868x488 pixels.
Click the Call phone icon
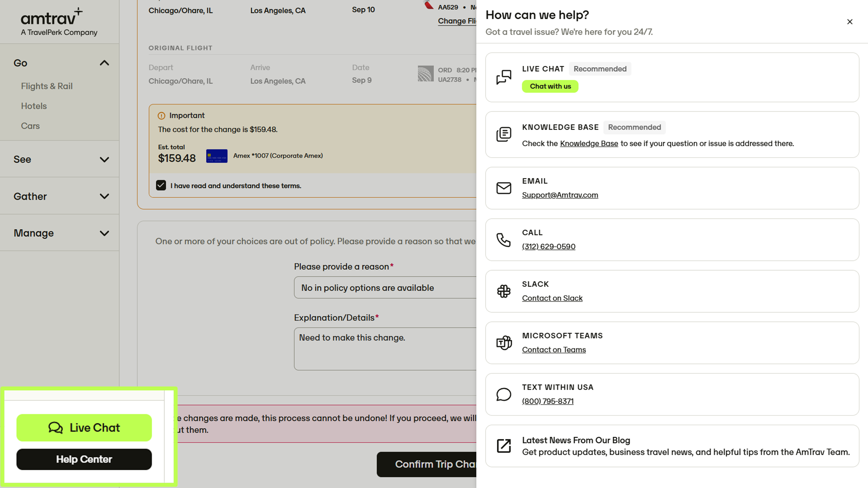[503, 239]
